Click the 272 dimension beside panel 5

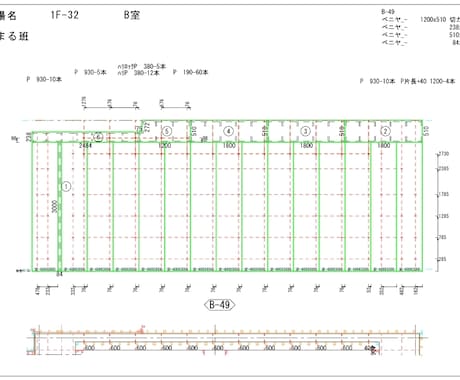pyautogui.click(x=148, y=127)
